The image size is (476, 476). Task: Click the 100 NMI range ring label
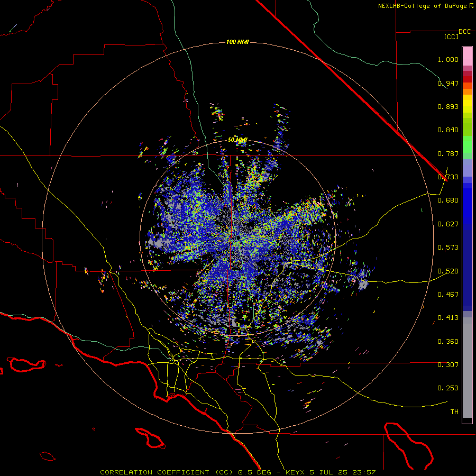pos(237,42)
